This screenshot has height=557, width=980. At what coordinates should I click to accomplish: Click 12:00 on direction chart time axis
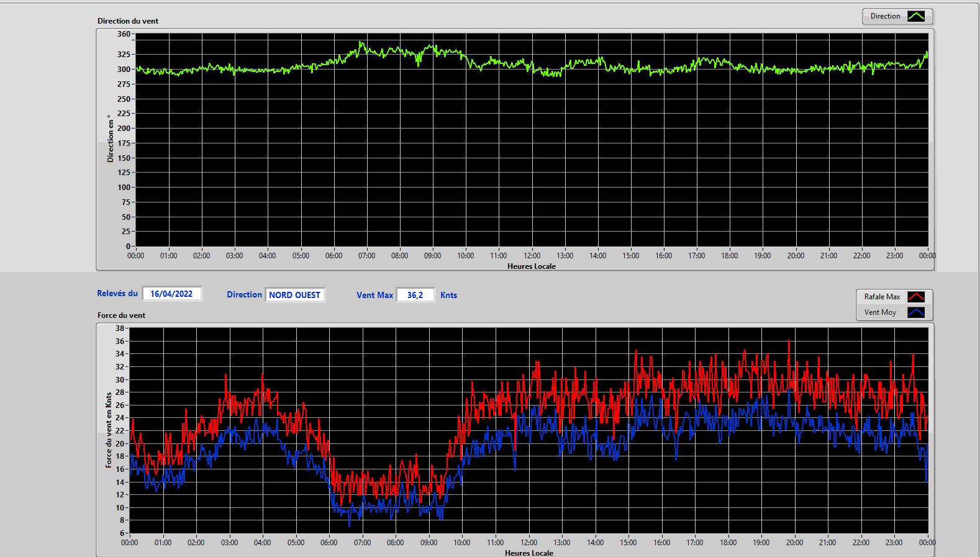(x=532, y=256)
